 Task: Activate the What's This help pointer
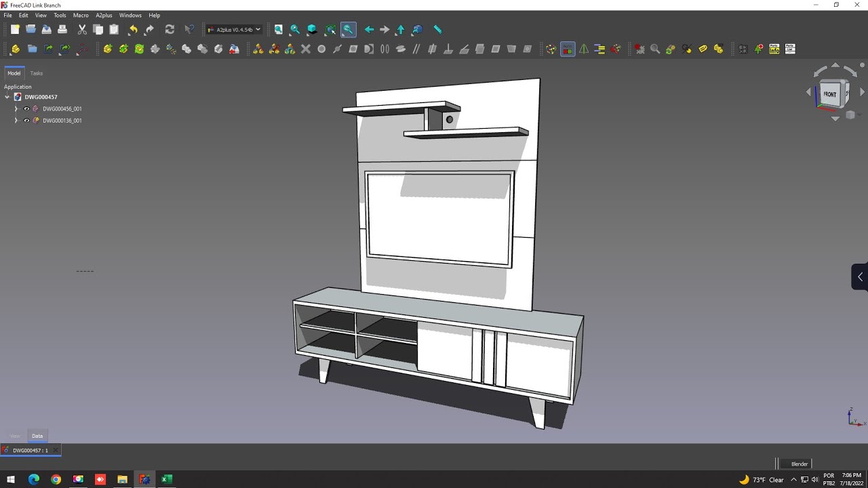[x=189, y=29]
